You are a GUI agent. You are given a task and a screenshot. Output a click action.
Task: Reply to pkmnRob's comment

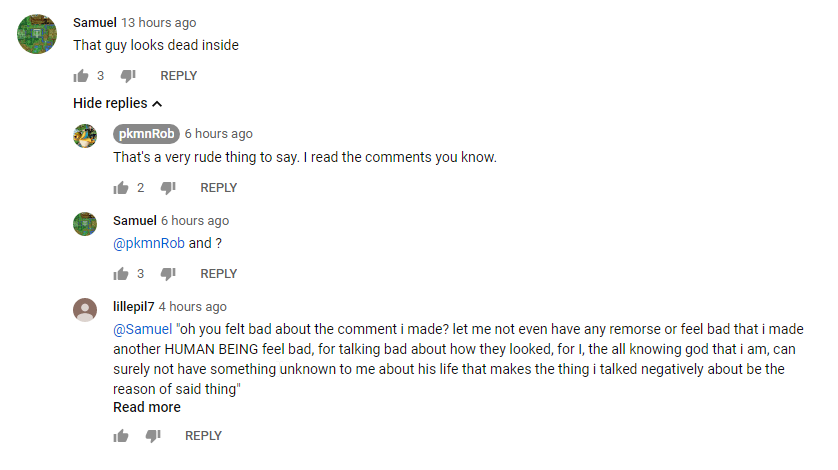click(x=219, y=188)
